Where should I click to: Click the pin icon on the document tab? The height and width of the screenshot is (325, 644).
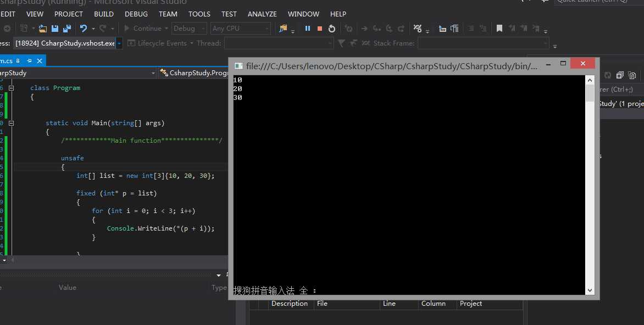pos(29,61)
